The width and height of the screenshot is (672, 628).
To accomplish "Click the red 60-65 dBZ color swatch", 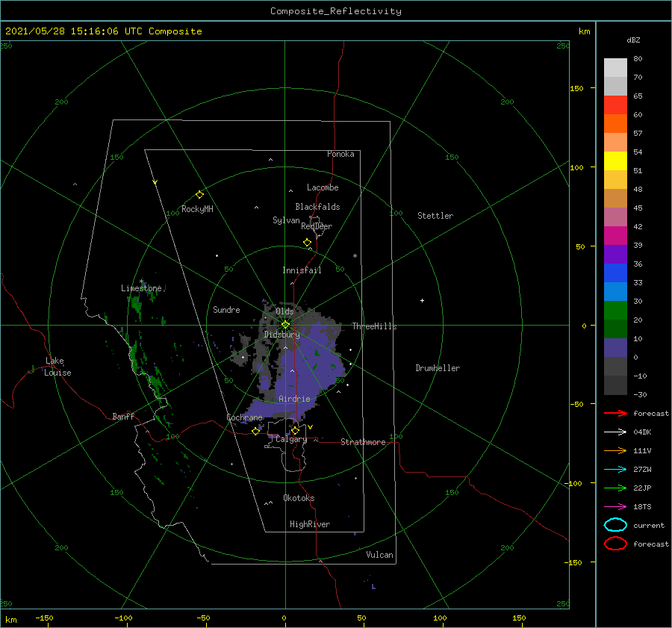I will click(x=615, y=105).
